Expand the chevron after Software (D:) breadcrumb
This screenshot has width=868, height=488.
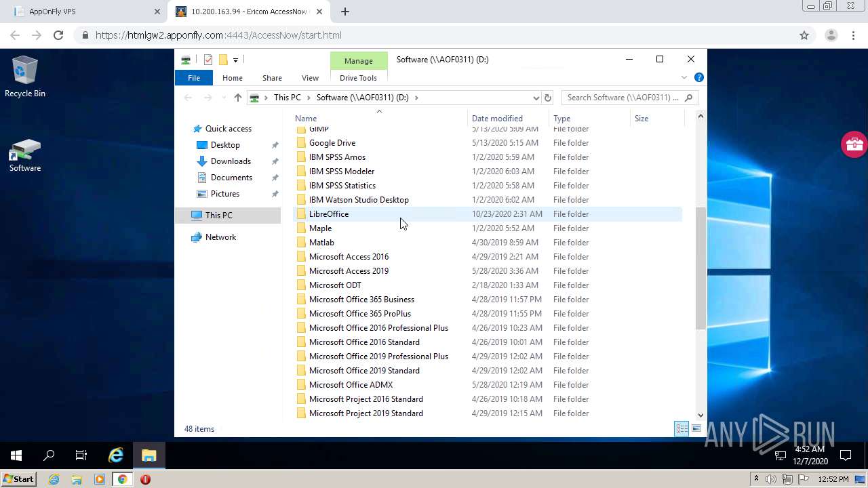click(416, 98)
